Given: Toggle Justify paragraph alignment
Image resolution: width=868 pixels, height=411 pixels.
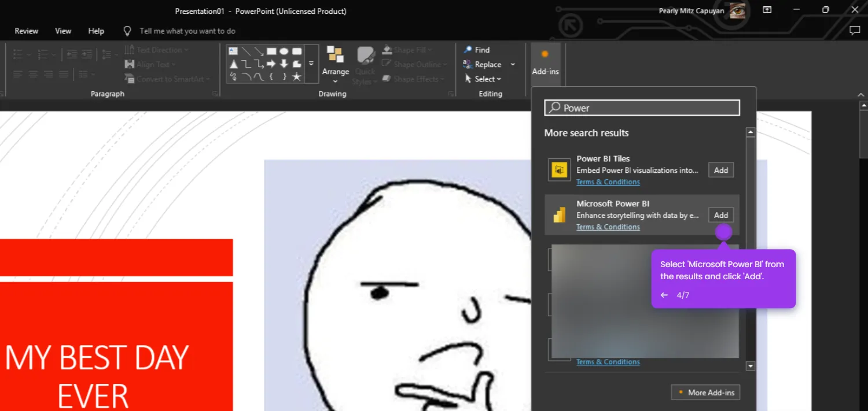Looking at the screenshot, I should point(63,74).
